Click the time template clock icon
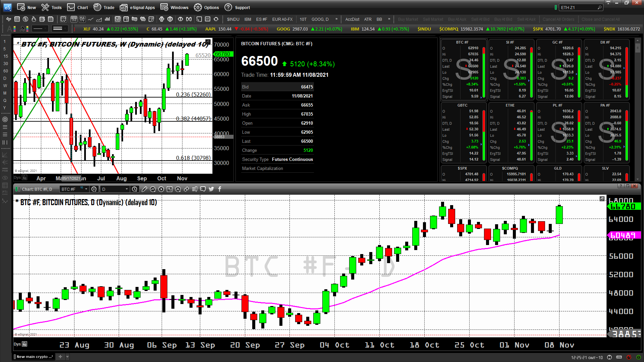644x362 pixels. click(x=135, y=189)
